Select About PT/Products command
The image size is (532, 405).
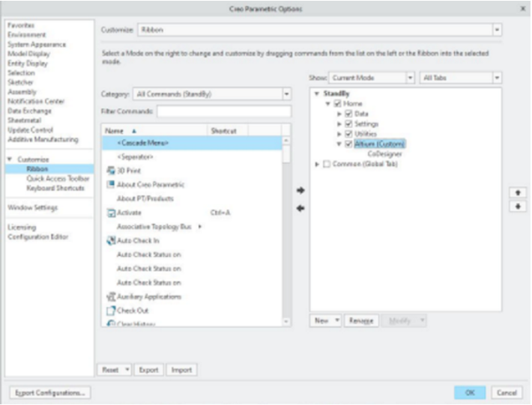(145, 198)
